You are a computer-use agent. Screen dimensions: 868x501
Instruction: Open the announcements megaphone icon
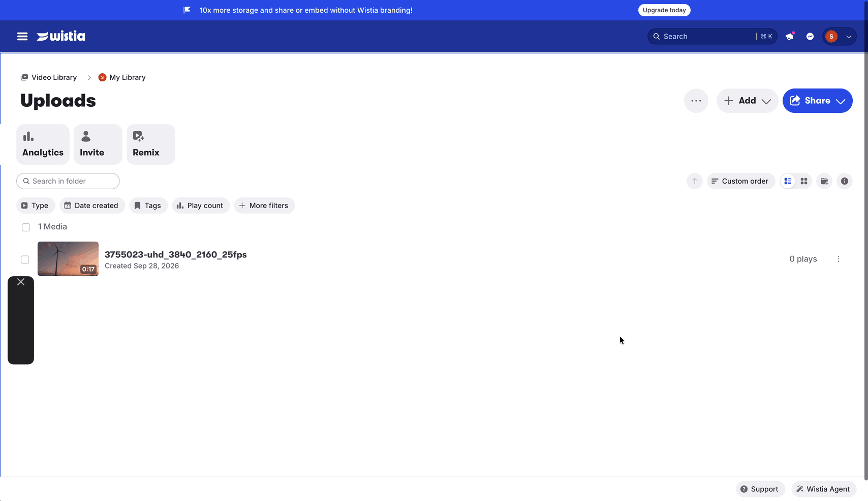(x=790, y=36)
